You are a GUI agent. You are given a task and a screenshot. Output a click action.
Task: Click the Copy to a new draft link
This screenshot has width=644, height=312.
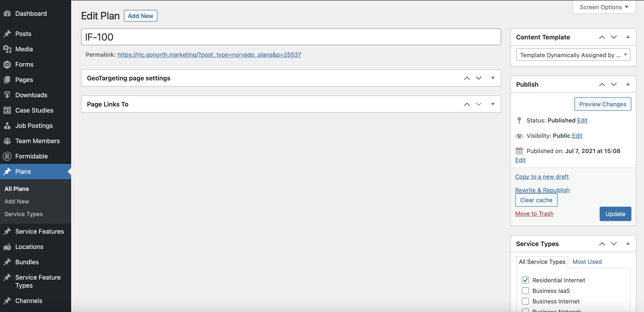pos(542,177)
